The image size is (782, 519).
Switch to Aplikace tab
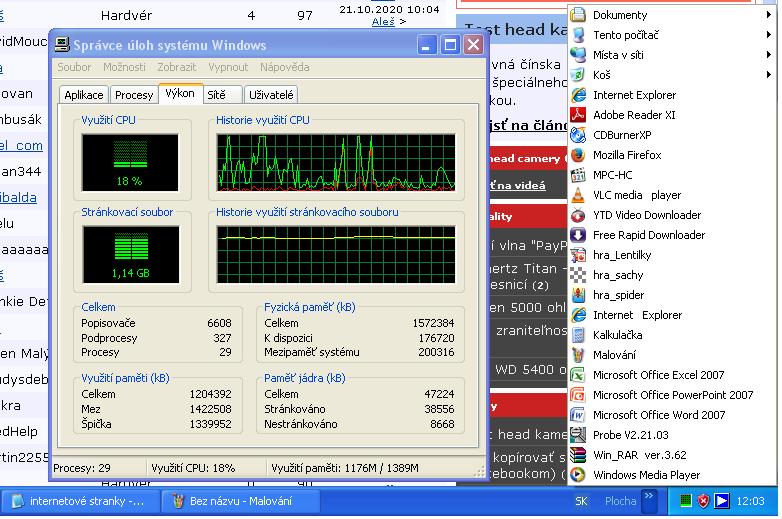click(84, 95)
